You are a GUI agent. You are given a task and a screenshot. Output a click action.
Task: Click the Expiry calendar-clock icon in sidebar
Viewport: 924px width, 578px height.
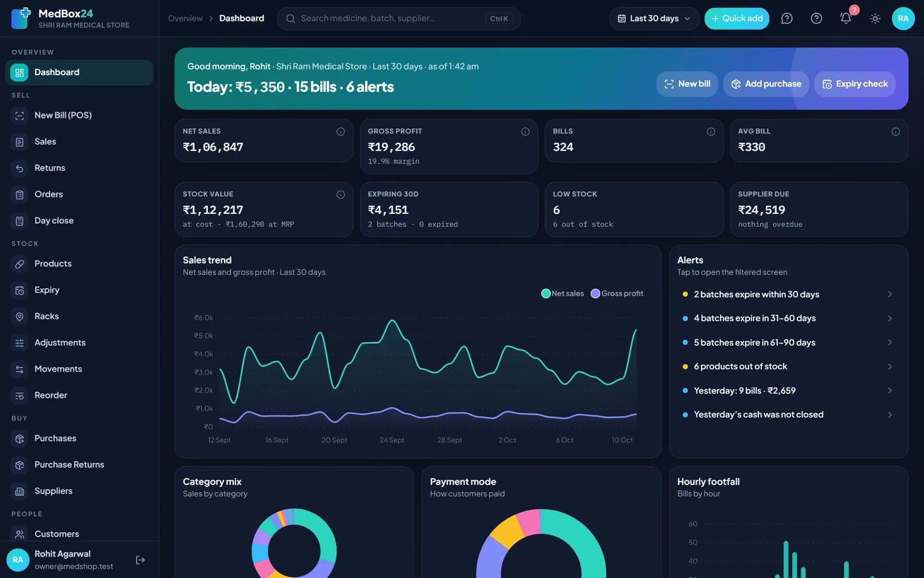[x=19, y=290]
